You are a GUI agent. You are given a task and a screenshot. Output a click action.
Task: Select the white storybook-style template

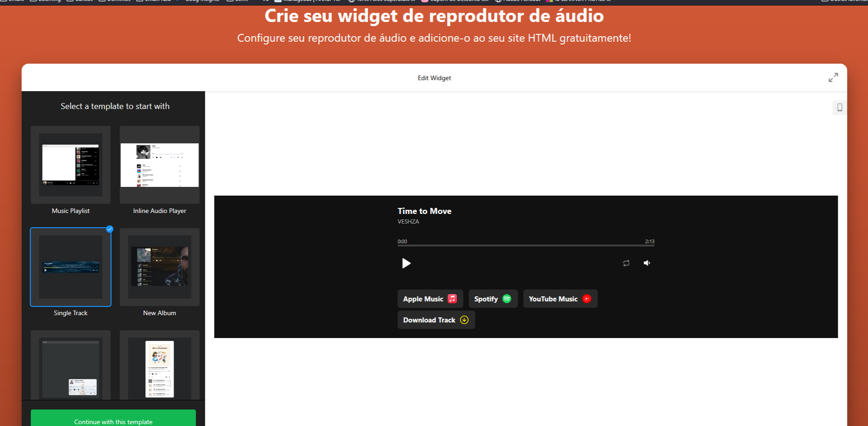point(160,365)
